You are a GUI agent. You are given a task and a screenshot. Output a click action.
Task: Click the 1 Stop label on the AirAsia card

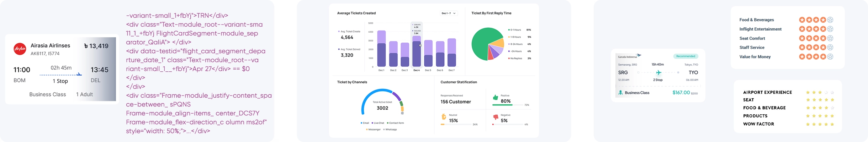pos(60,81)
